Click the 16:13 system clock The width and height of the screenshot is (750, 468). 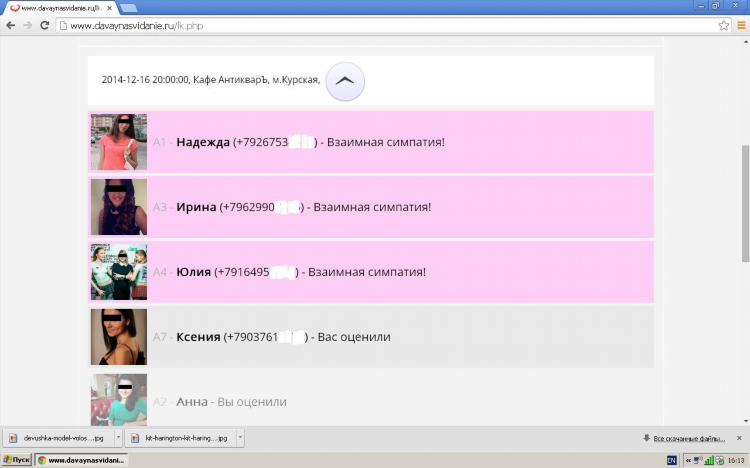click(x=736, y=460)
